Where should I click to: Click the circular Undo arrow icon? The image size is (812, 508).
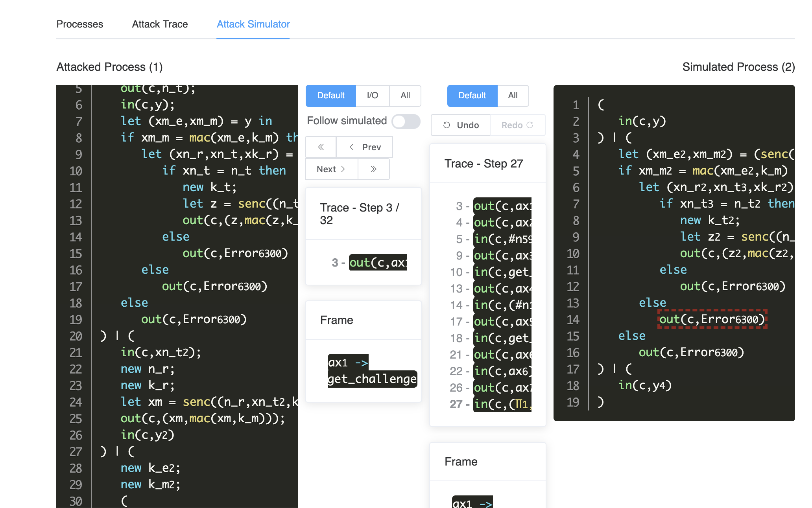pyautogui.click(x=446, y=125)
